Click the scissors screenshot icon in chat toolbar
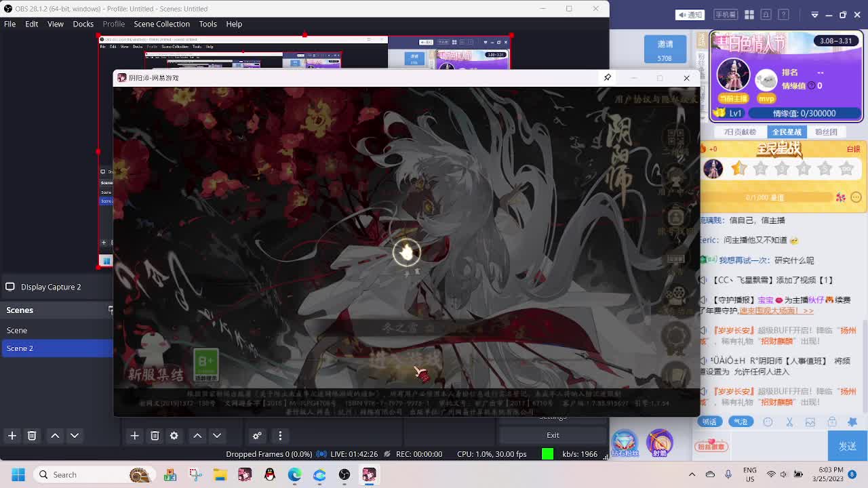The width and height of the screenshot is (868, 488). click(x=789, y=422)
